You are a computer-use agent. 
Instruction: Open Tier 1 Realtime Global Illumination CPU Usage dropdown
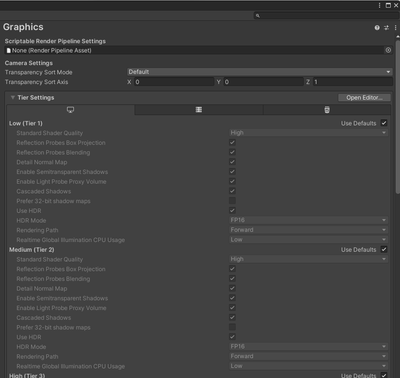[308, 239]
